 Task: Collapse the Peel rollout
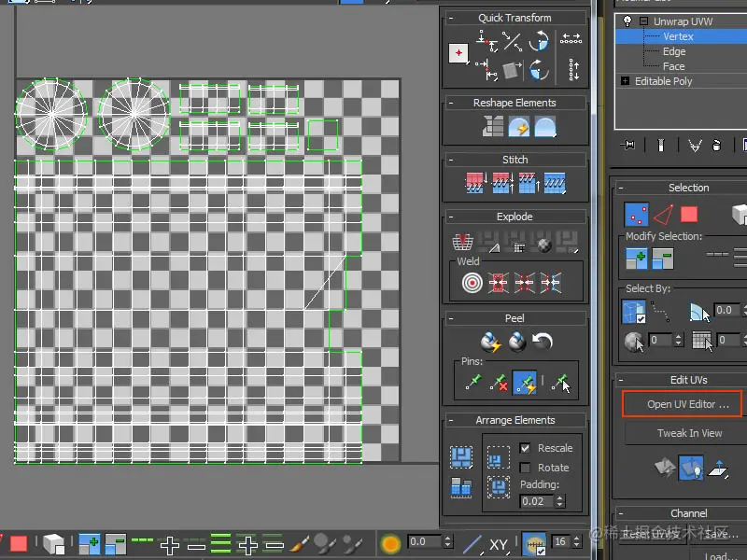(451, 318)
